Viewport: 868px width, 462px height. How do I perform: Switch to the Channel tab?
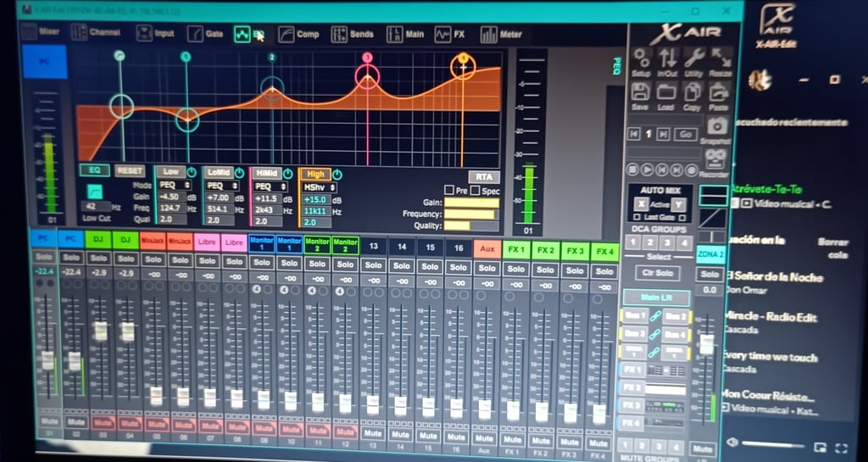pyautogui.click(x=96, y=32)
